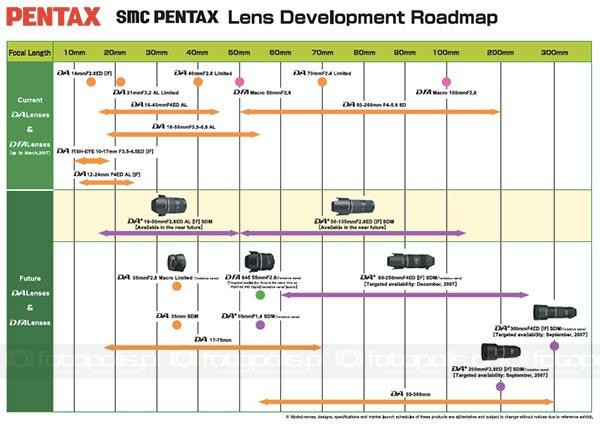Screen dimensions: 600x424
Task: Click the SMC PENTAX wordmark in the title
Action: (167, 17)
